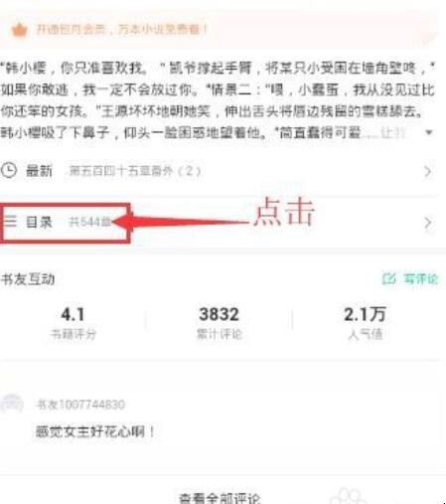The width and height of the screenshot is (446, 504).
Task: Tap the 共544章 chapter count
Action: (89, 222)
